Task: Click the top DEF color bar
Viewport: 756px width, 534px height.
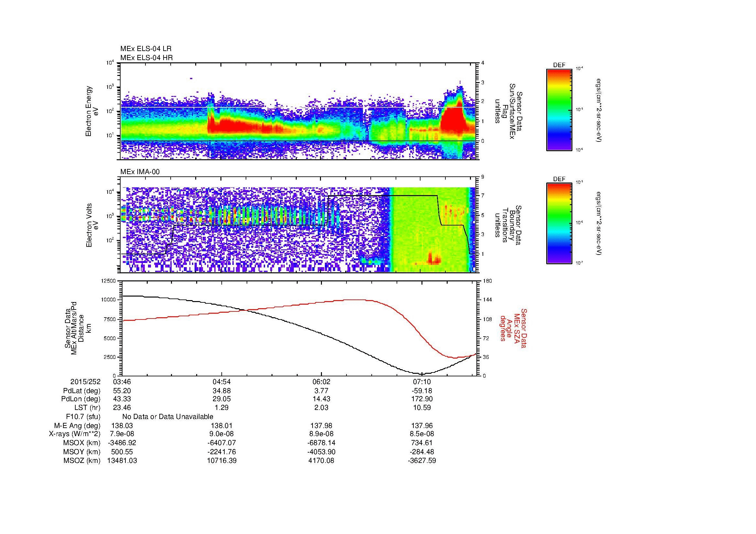Action: (559, 110)
